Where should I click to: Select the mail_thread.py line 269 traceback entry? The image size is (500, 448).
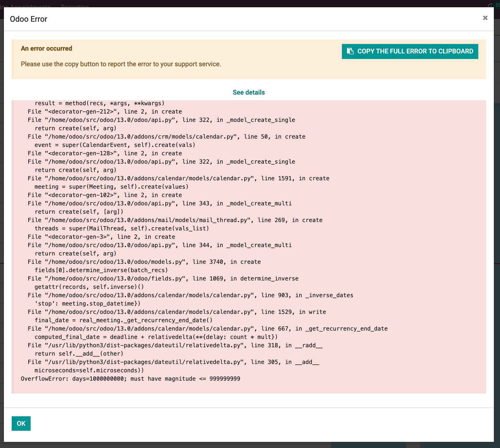pyautogui.click(x=175, y=220)
